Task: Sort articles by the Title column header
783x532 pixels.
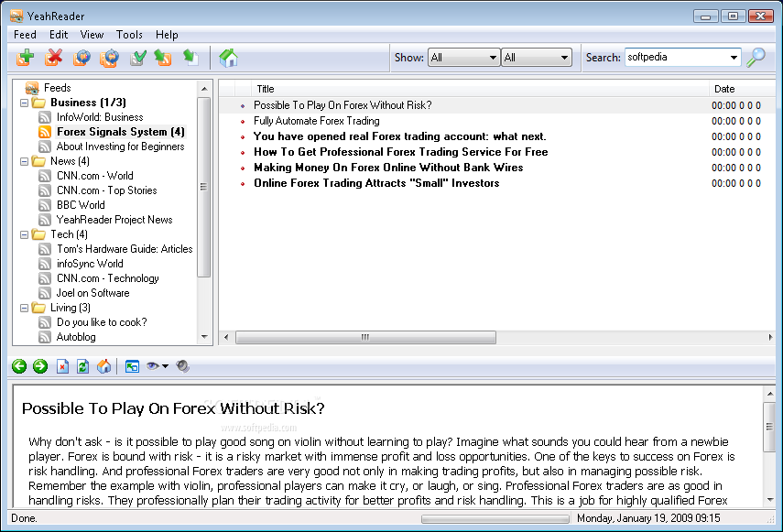Action: coord(479,89)
